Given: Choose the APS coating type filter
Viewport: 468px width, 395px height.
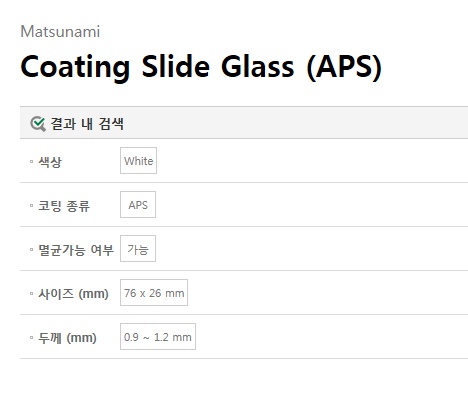Looking at the screenshot, I should click(x=138, y=205).
